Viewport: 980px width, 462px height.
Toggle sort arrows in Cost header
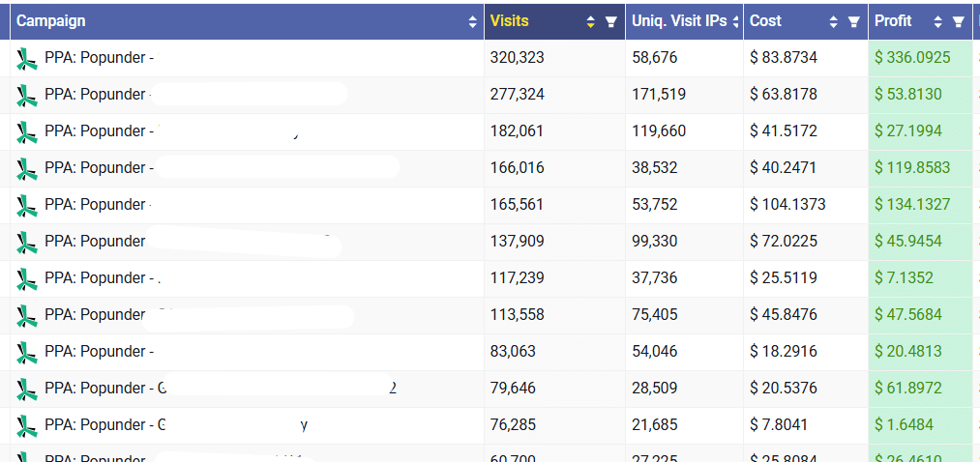[834, 21]
